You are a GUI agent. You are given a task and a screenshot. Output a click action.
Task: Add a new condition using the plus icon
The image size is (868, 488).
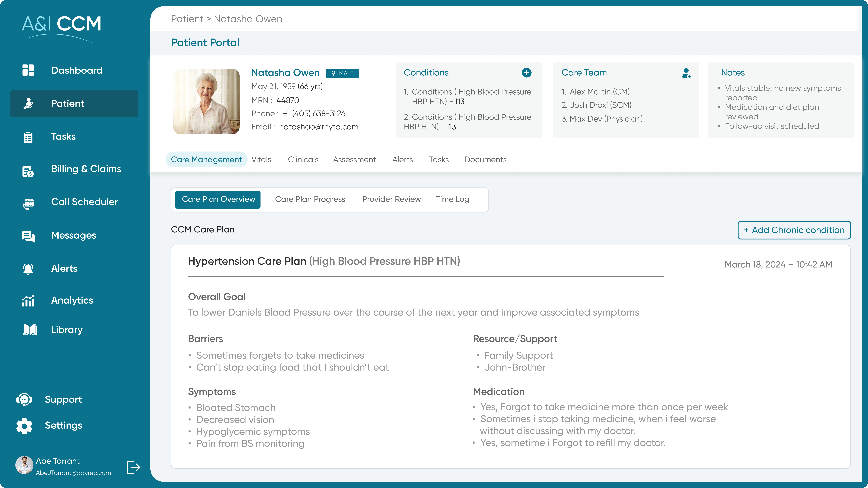click(527, 72)
